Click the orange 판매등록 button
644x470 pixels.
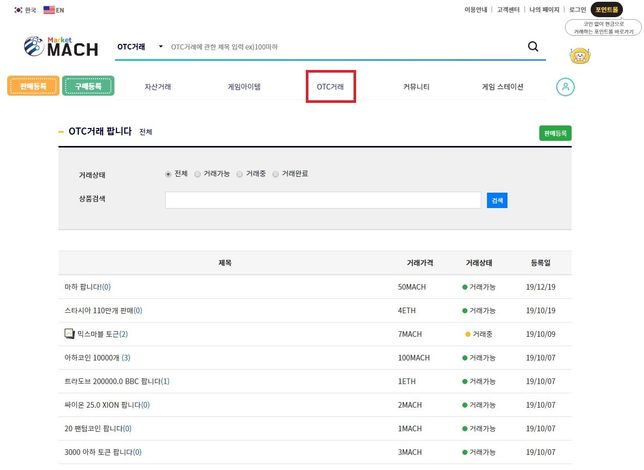[x=33, y=86]
